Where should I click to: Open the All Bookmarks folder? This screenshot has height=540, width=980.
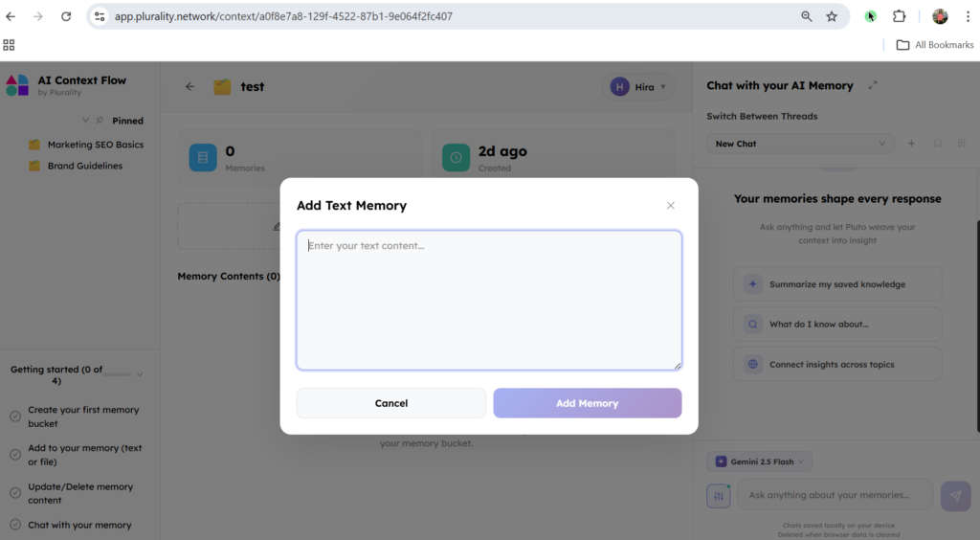point(935,45)
